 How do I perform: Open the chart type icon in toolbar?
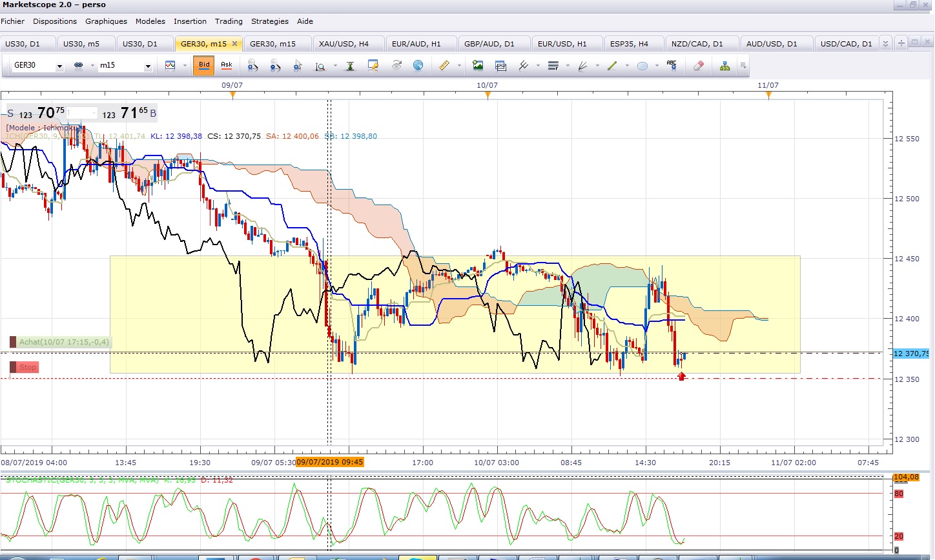pos(170,65)
